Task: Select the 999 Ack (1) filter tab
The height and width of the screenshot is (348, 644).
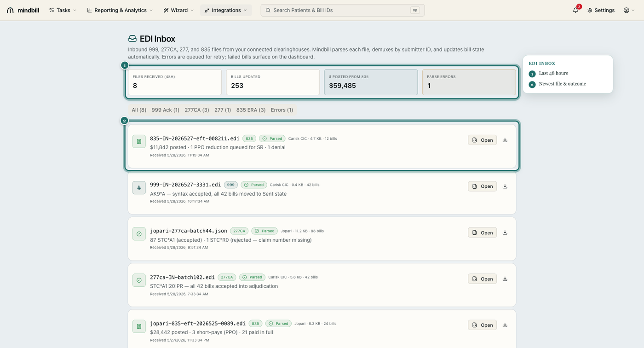Action: click(166, 110)
